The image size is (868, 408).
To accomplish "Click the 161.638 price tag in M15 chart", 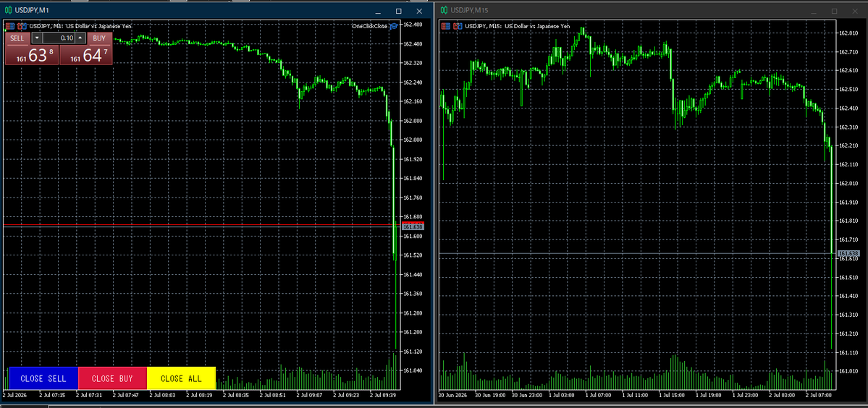I will (848, 253).
